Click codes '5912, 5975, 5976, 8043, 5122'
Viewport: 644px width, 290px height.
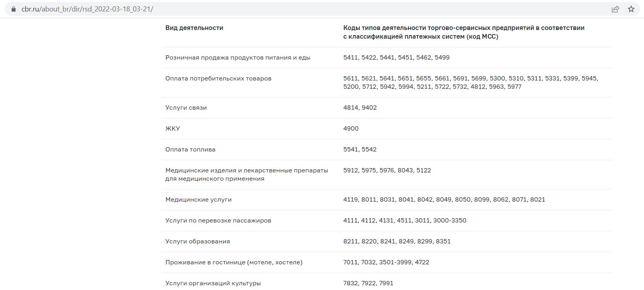click(x=387, y=170)
